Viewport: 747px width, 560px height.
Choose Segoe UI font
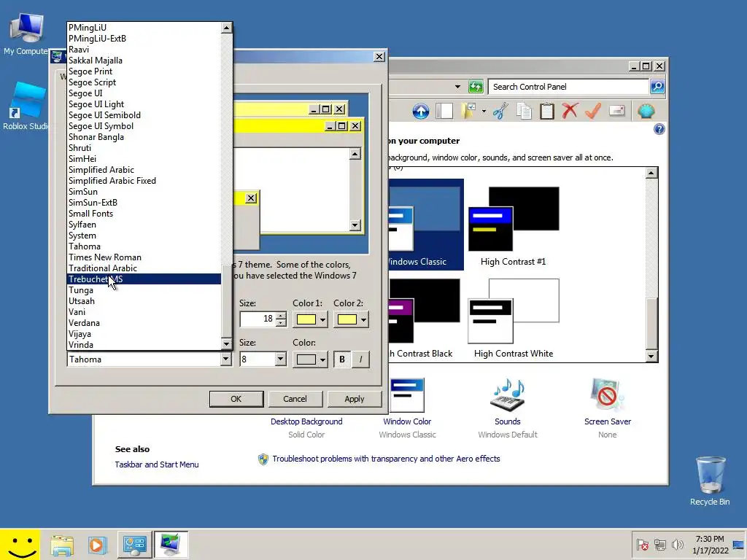[144, 93]
